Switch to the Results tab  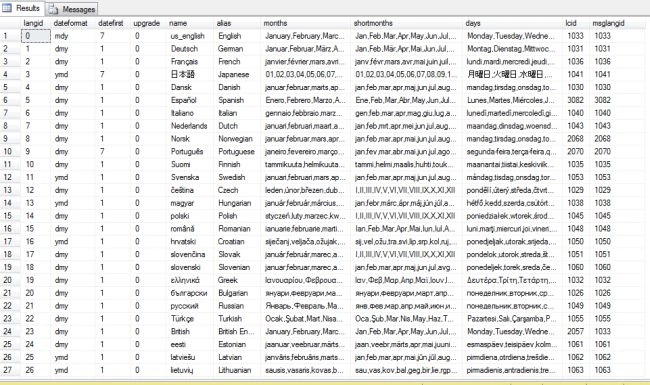click(x=22, y=8)
